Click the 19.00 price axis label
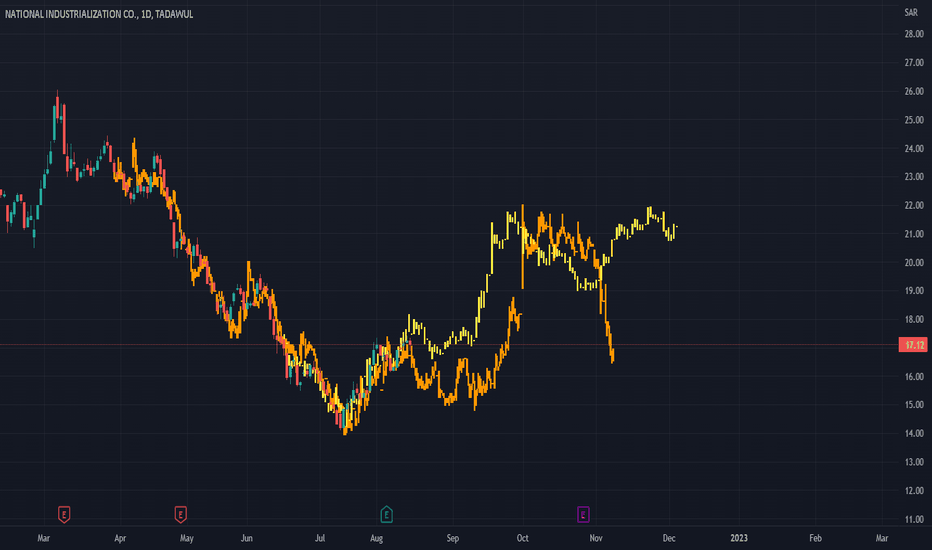Viewport: 932px width, 550px height. (914, 291)
